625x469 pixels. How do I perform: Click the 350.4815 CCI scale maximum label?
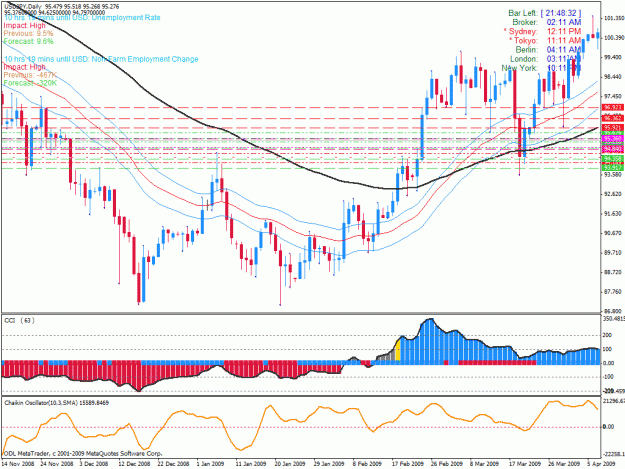pyautogui.click(x=614, y=319)
